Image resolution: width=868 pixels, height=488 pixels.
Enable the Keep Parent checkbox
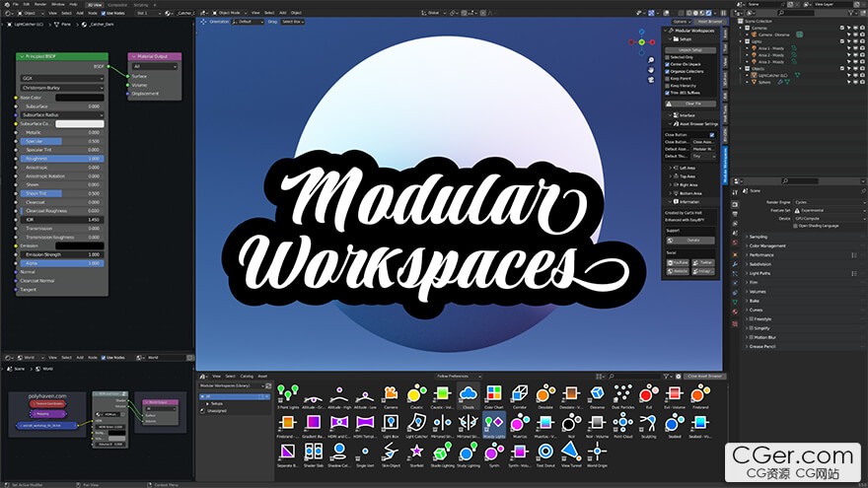[667, 79]
